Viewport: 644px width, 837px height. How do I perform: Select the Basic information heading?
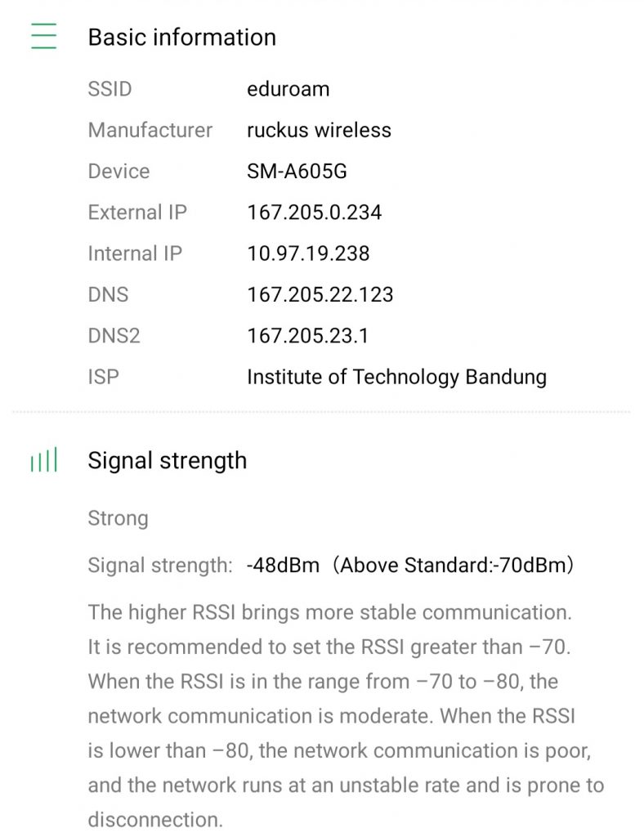pyautogui.click(x=181, y=38)
